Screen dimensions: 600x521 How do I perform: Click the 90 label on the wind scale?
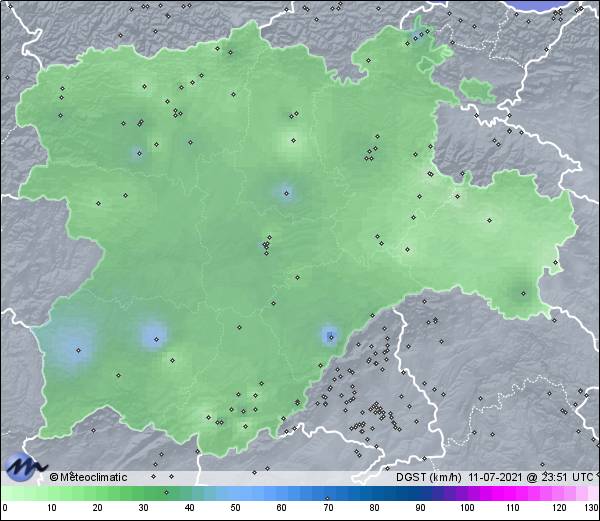(x=420, y=508)
